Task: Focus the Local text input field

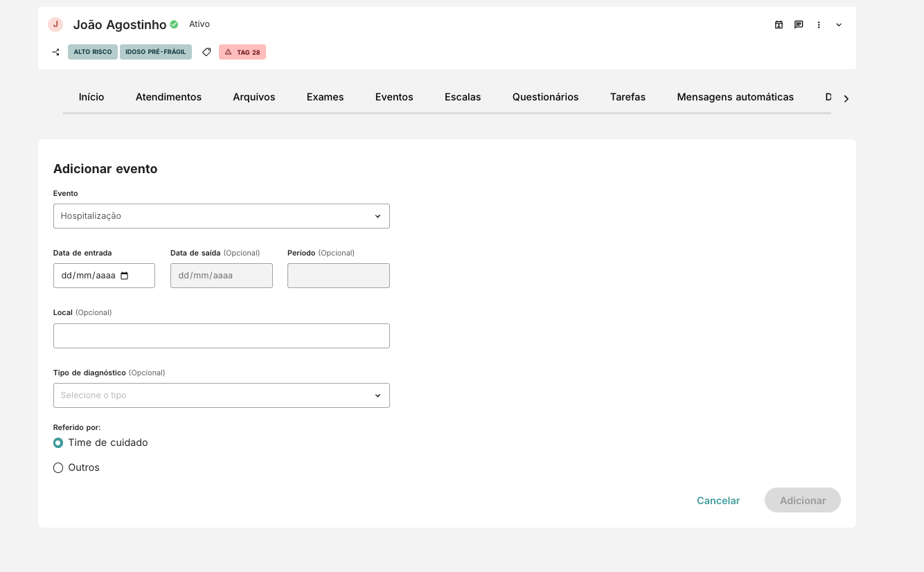Action: click(x=221, y=336)
